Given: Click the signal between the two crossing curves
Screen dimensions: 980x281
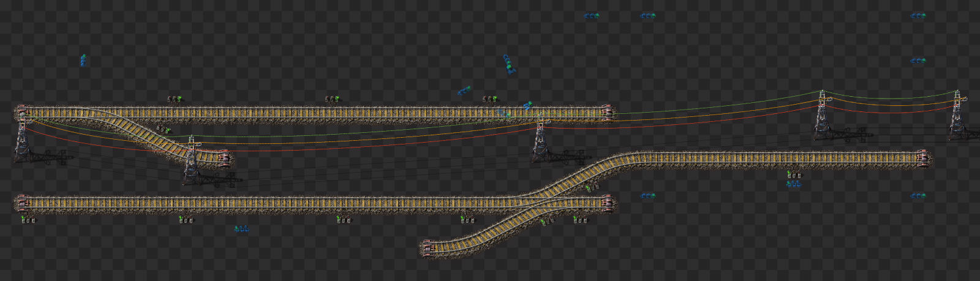Looking at the screenshot, I should [x=591, y=187].
